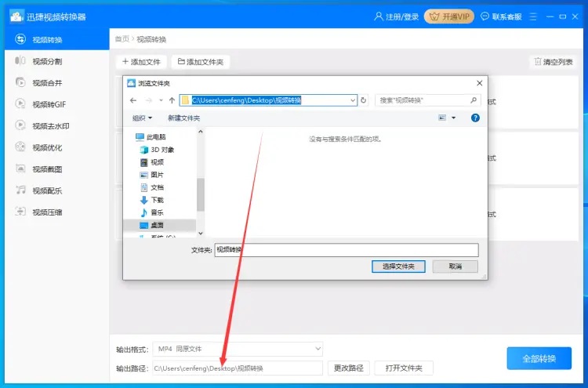588x388 pixels.
Task: Click 联系客服 chat support
Action: click(x=501, y=16)
